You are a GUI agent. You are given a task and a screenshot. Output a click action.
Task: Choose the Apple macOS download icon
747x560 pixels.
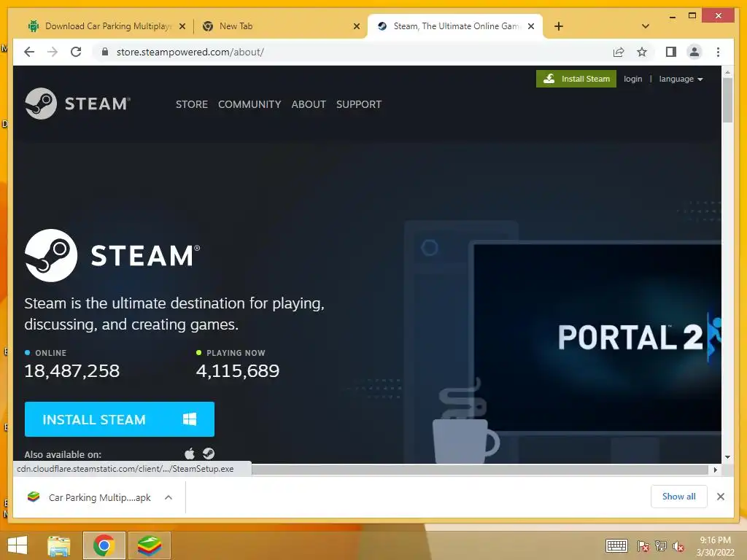coord(190,454)
